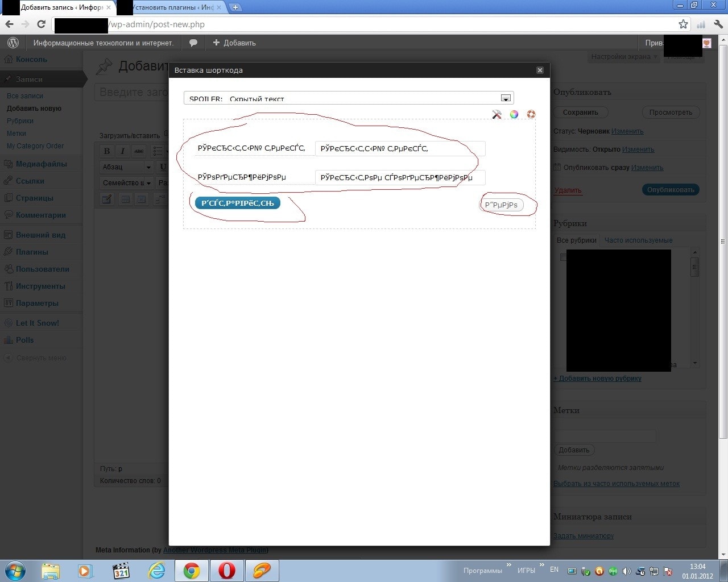Click Изменить link next to Опубликовать сразу

coord(647,168)
